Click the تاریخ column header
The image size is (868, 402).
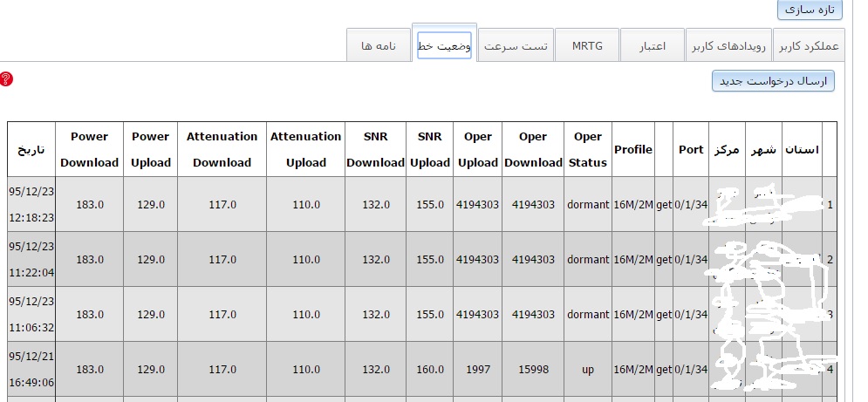[x=31, y=149]
